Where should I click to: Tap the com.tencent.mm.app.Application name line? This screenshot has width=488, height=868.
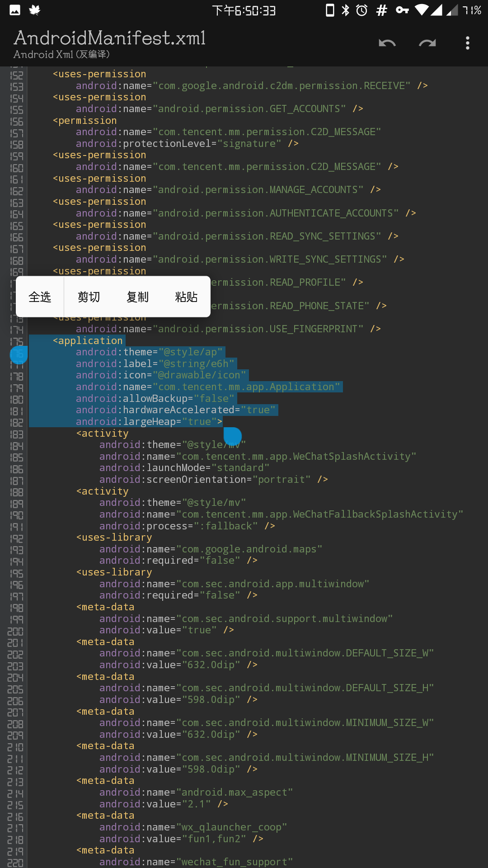pos(208,387)
